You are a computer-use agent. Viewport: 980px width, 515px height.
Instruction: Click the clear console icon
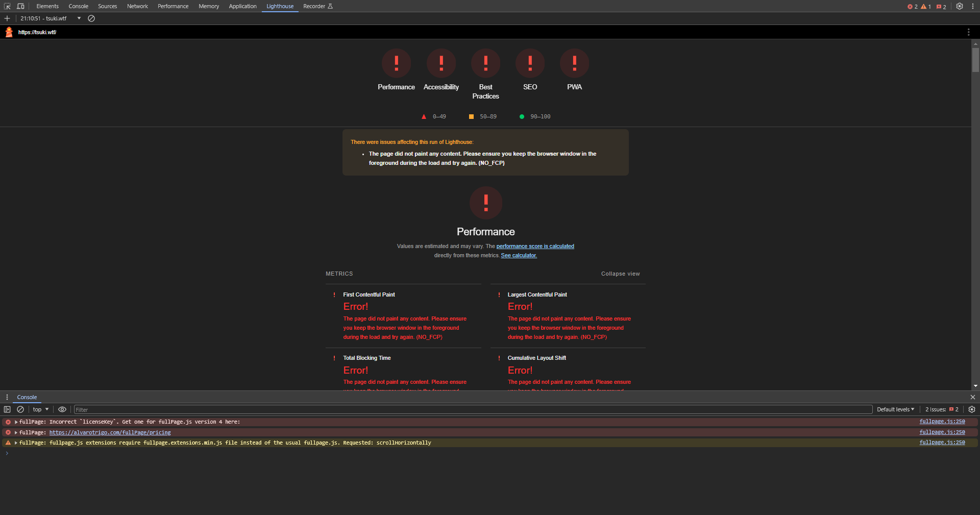click(20, 409)
